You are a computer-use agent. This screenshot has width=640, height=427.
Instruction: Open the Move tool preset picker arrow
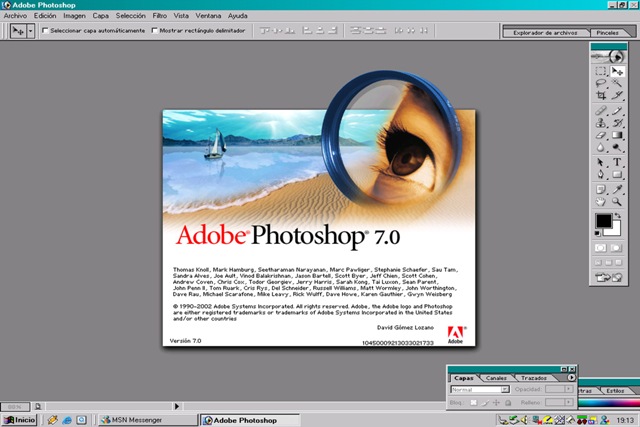[x=30, y=31]
